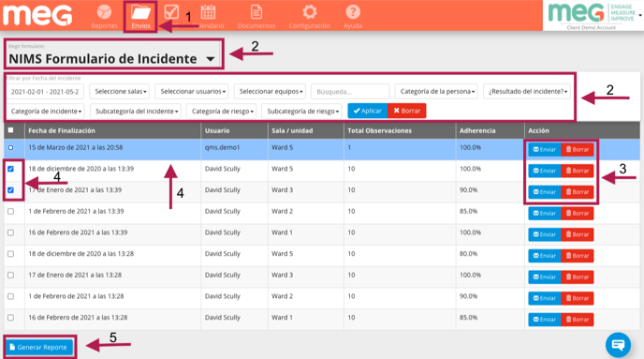The width and height of the screenshot is (644, 359).
Task: Uncheck the 18 de diciembre 13:39 row checkbox
Action: [10, 169]
